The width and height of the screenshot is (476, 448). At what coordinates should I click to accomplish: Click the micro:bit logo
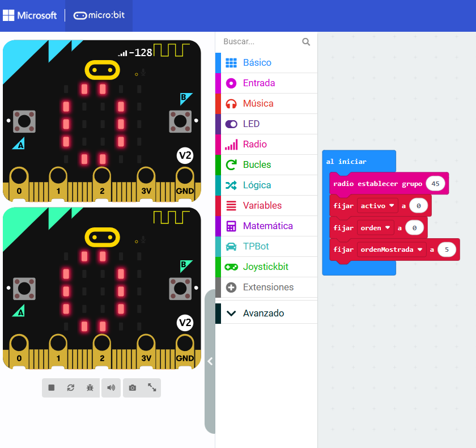99,15
